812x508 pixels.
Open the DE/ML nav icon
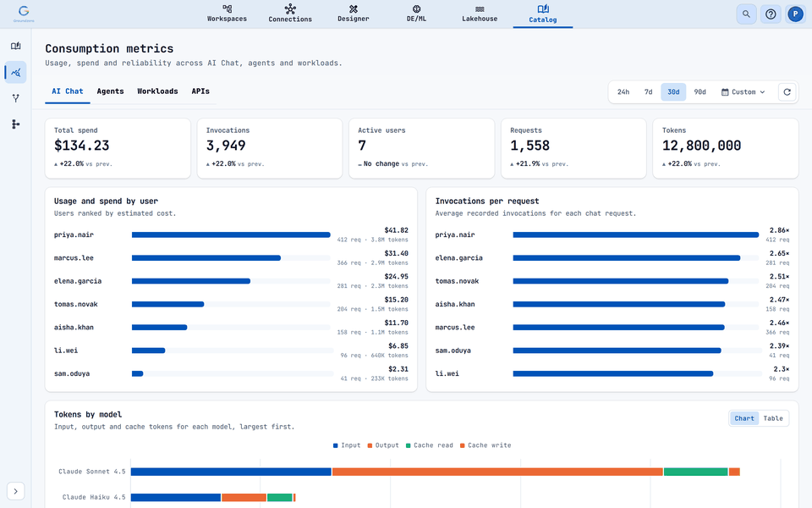pos(416,8)
